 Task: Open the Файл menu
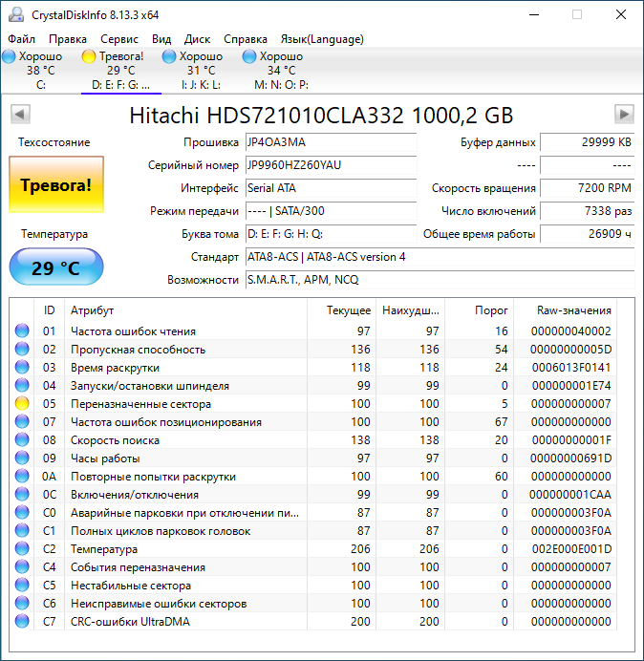(21, 39)
